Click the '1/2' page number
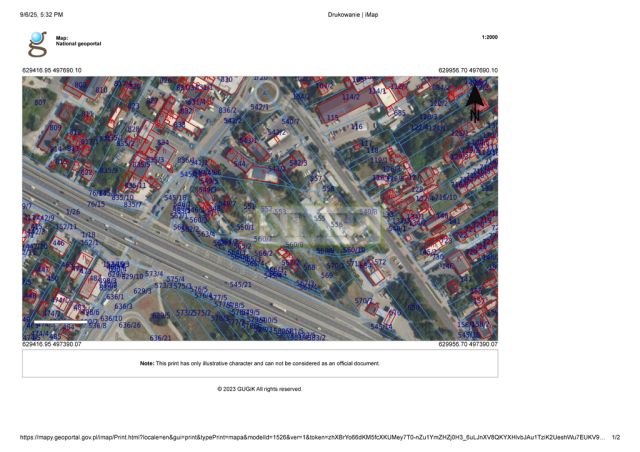Screen dimensions: 640x452 (x=616, y=437)
